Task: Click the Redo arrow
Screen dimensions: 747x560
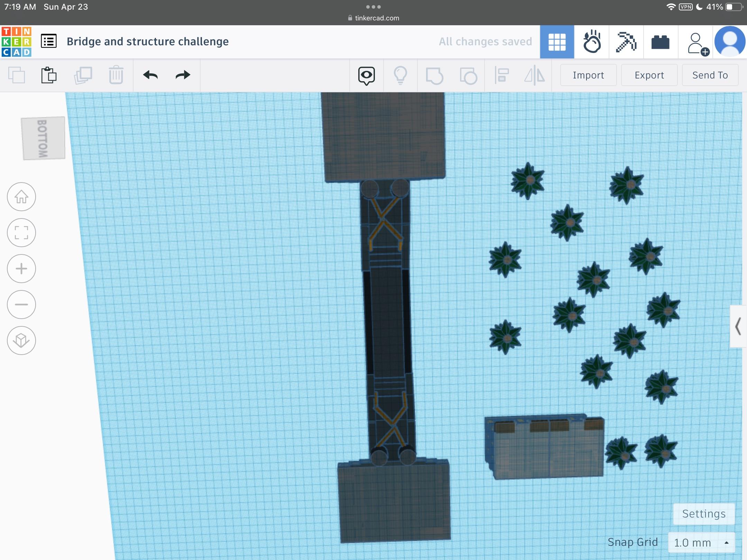Action: 183,75
